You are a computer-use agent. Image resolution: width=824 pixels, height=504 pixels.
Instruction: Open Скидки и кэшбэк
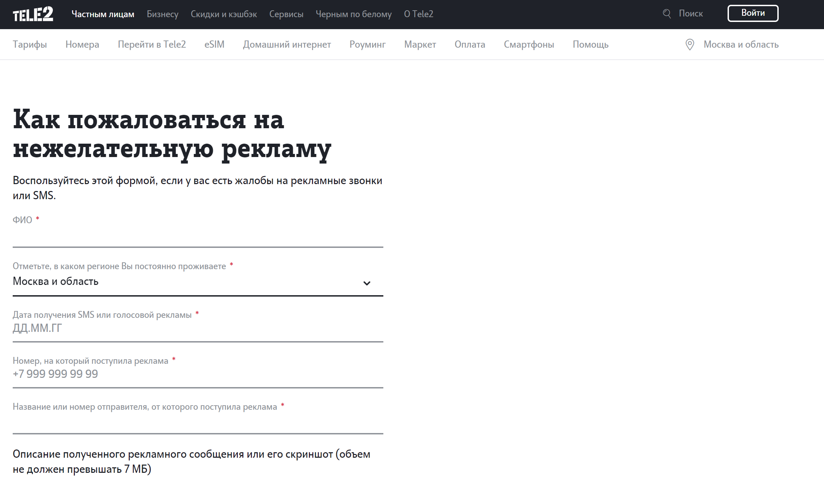click(224, 14)
